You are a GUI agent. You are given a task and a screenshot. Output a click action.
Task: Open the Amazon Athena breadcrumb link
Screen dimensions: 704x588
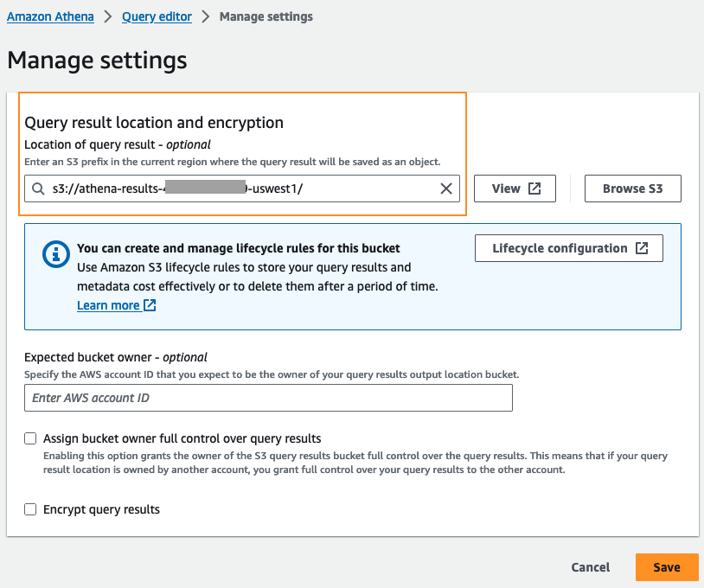click(50, 16)
